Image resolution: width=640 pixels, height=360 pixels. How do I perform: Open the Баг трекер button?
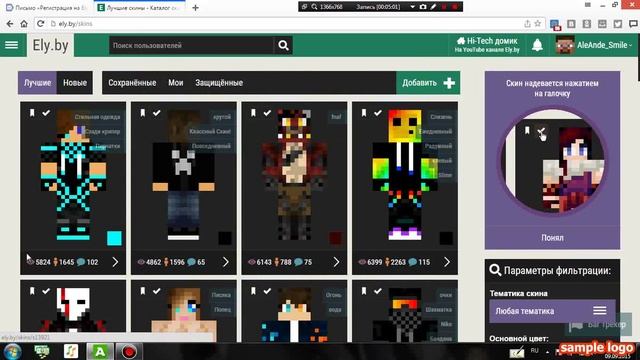599,325
